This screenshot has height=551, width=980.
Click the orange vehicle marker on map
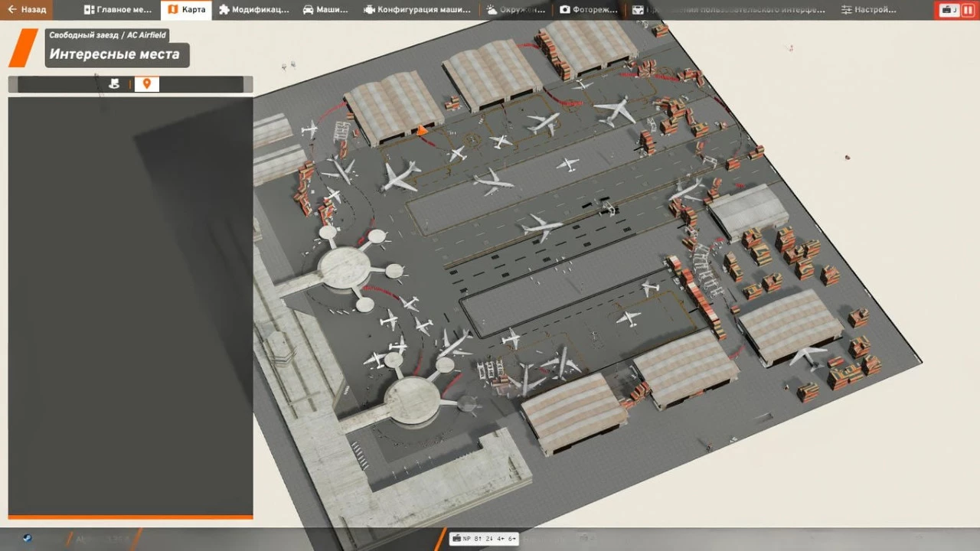[x=421, y=131]
